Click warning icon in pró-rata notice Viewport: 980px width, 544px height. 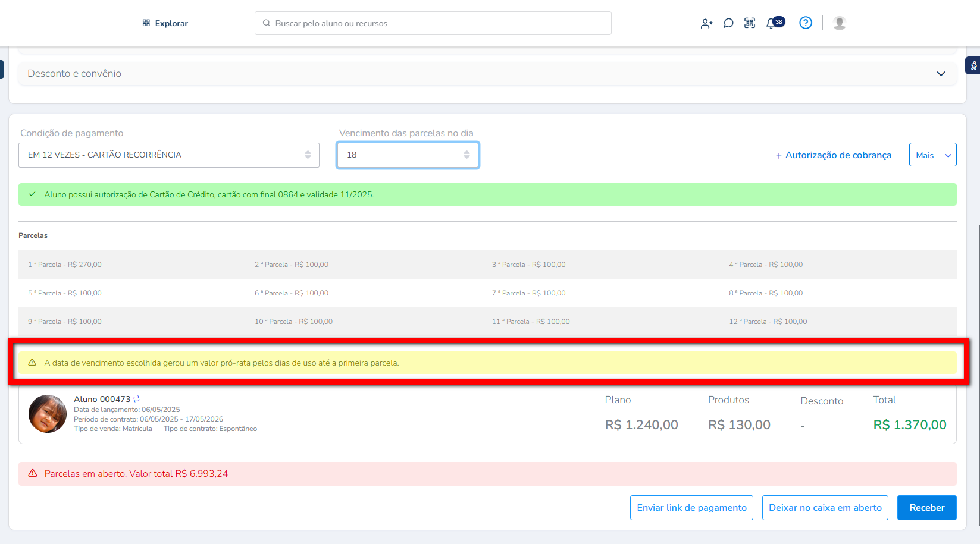click(x=32, y=363)
